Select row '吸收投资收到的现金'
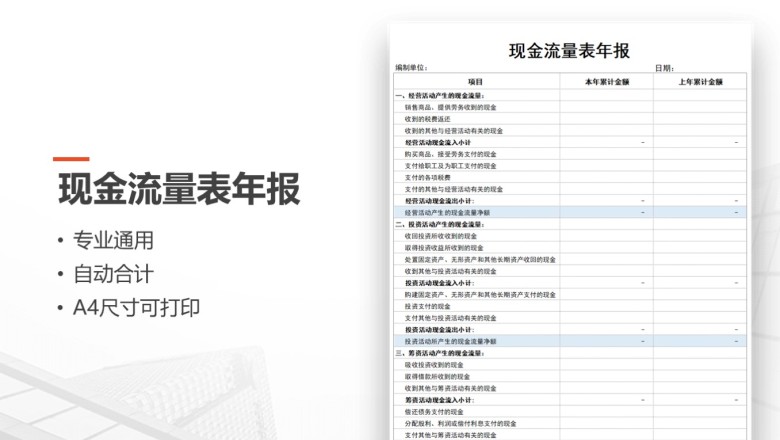The width and height of the screenshot is (780, 440). click(x=570, y=365)
